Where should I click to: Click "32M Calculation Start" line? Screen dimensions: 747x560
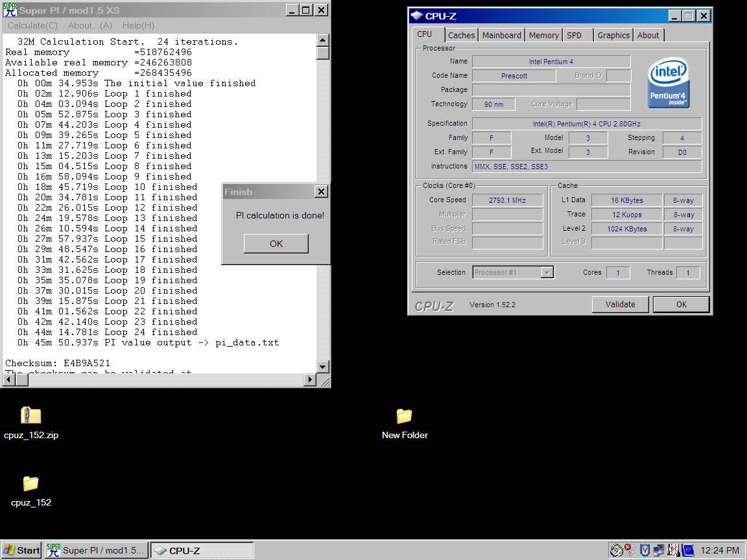pos(127,41)
